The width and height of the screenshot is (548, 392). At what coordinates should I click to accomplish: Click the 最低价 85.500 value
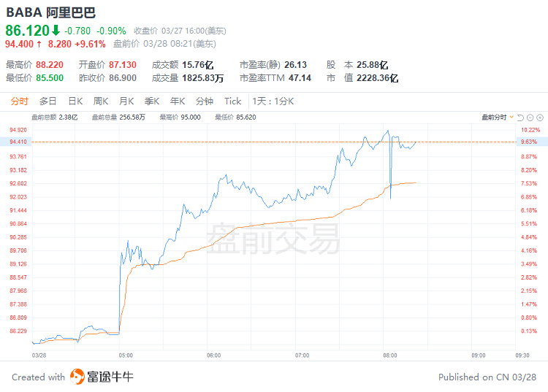(50, 78)
